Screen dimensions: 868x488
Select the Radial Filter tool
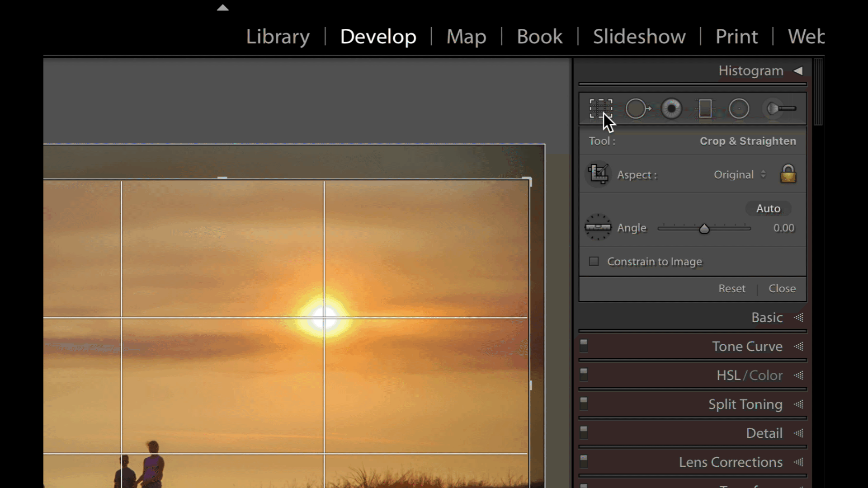(739, 108)
